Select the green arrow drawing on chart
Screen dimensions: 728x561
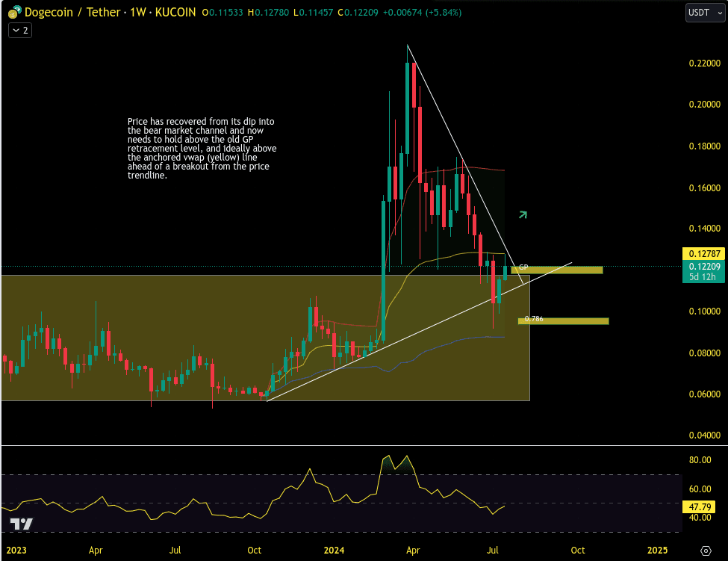coord(523,214)
